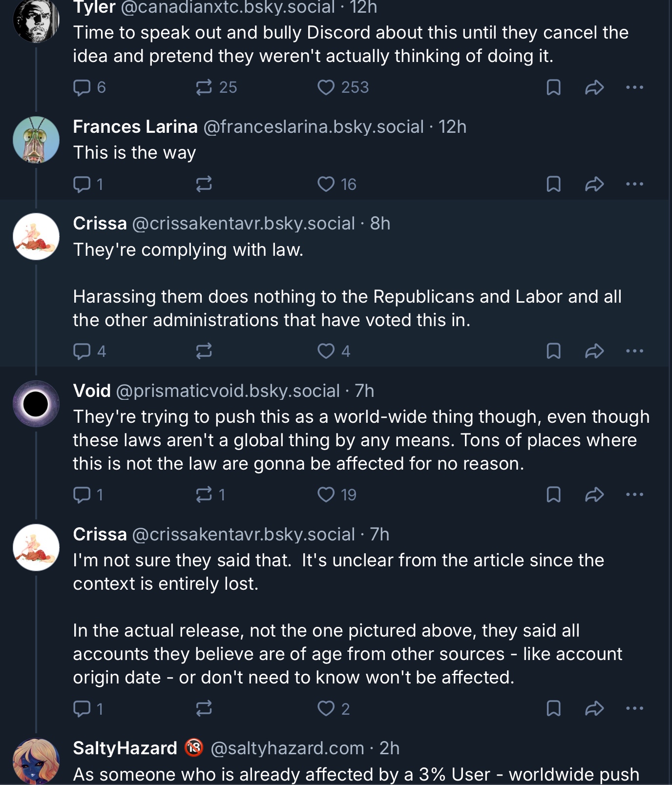This screenshot has height=785, width=672.
Task: Repost Void's post about world-wide push
Action: [204, 495]
